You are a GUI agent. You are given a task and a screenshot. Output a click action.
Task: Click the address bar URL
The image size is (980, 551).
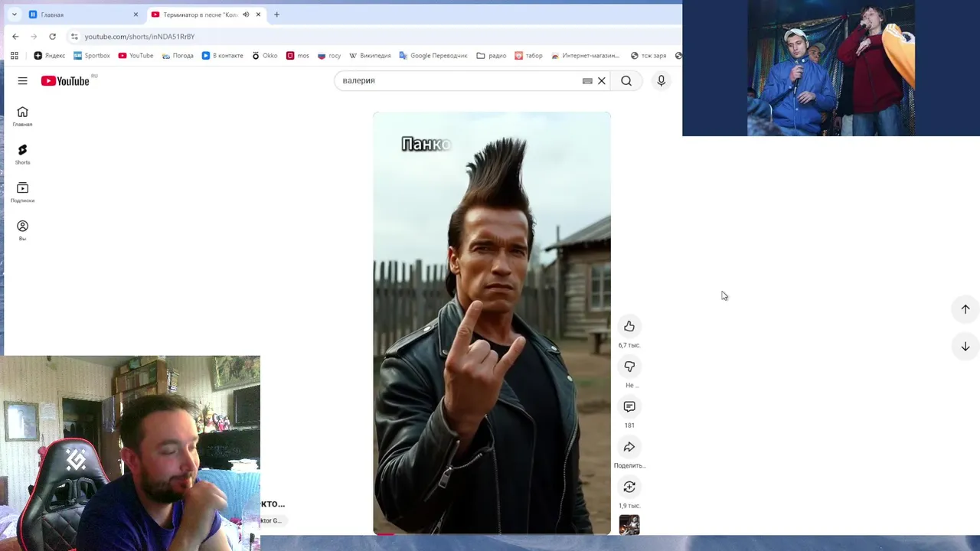point(139,36)
